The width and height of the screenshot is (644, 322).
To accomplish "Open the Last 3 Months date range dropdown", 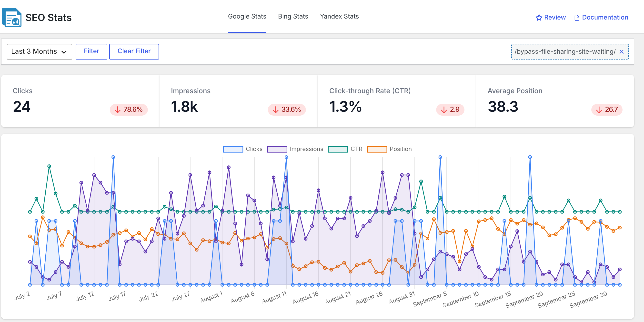I will click(40, 51).
